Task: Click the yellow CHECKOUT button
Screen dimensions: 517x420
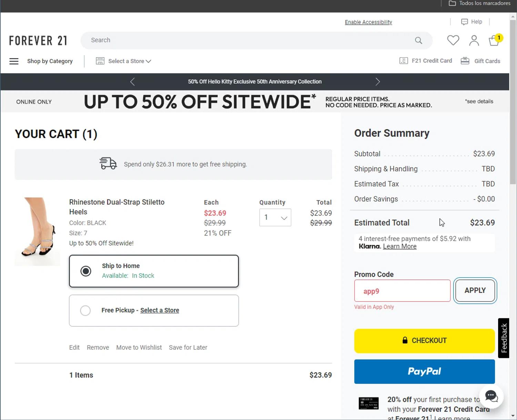Action: click(424, 341)
